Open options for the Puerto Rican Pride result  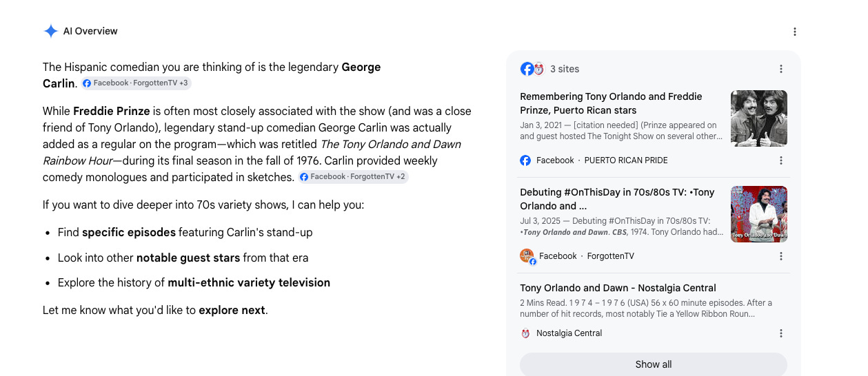click(781, 160)
